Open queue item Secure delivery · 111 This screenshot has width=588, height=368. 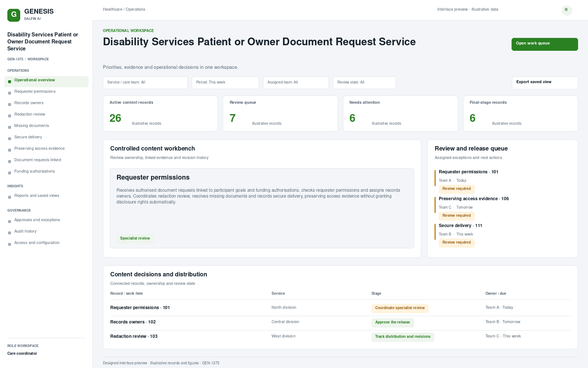(x=460, y=226)
